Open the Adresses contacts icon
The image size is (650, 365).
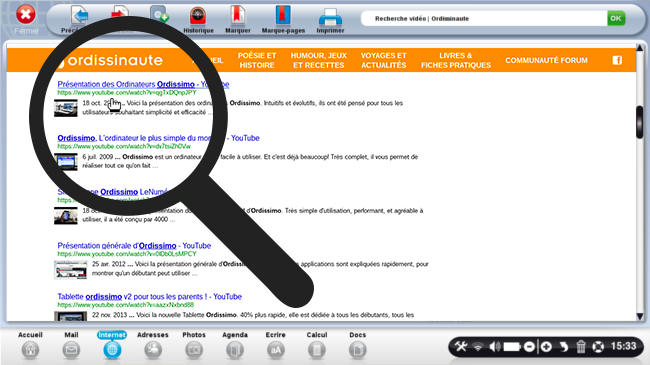[x=153, y=350]
